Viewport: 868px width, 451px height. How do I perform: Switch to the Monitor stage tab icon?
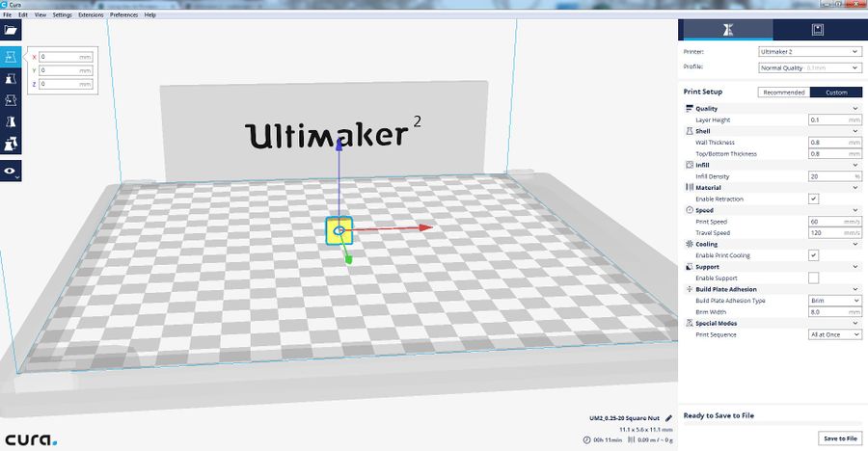pyautogui.click(x=818, y=30)
